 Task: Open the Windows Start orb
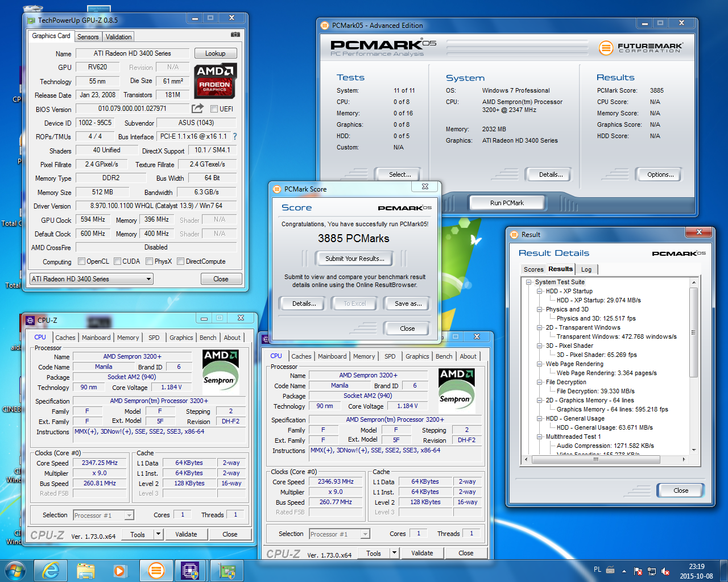click(x=15, y=571)
